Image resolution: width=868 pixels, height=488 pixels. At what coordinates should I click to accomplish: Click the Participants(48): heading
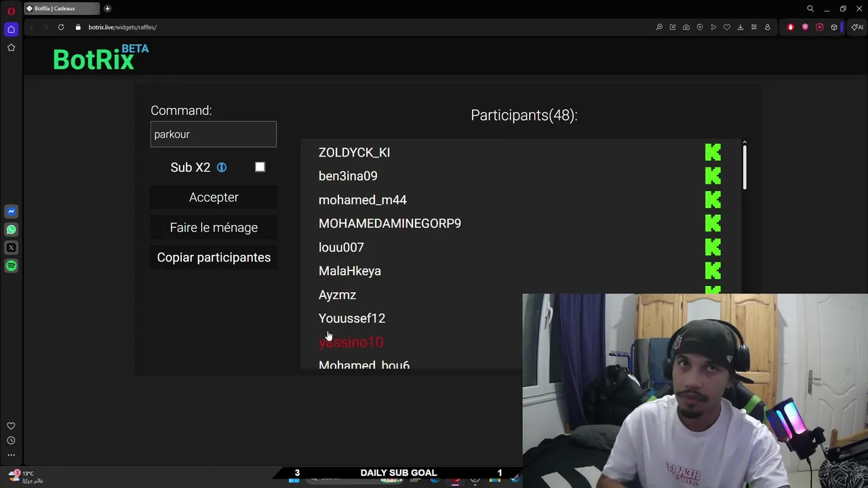click(524, 115)
